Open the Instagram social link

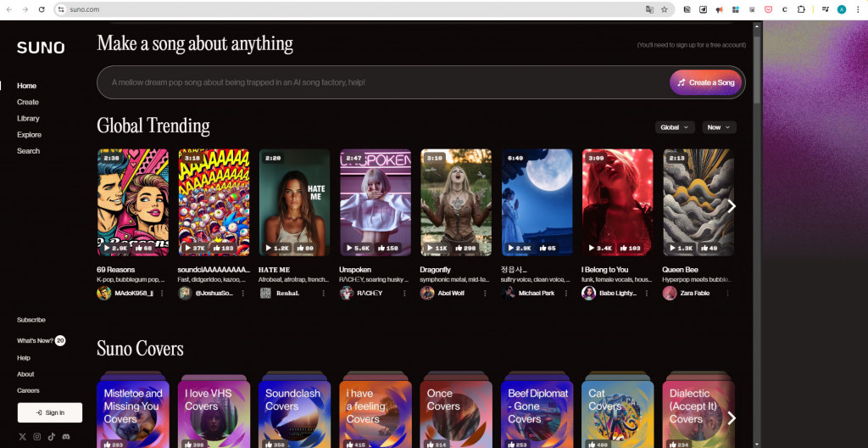click(x=37, y=437)
